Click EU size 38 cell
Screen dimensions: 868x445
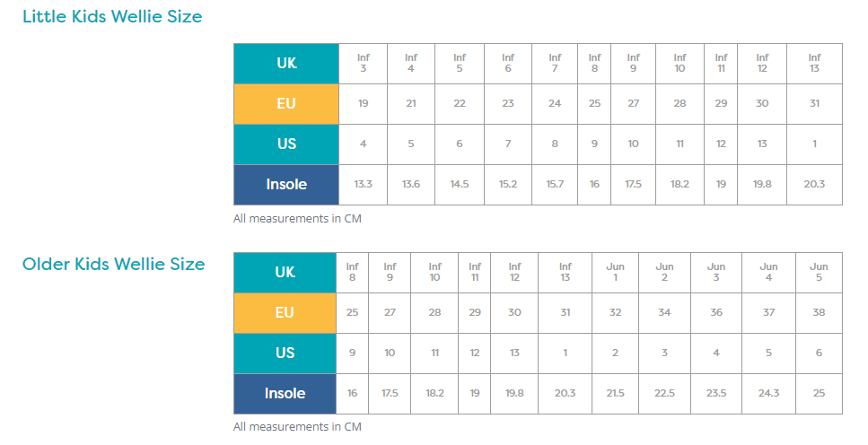click(x=819, y=312)
